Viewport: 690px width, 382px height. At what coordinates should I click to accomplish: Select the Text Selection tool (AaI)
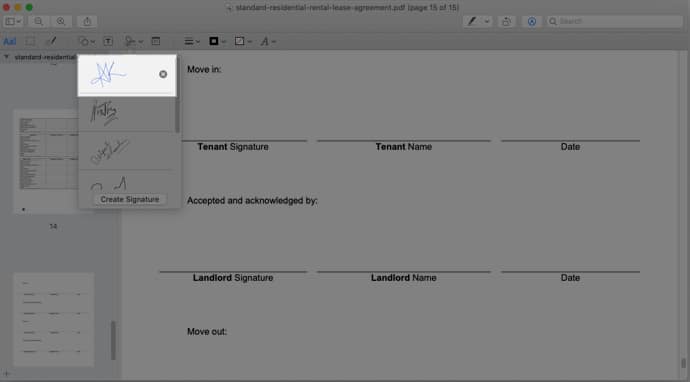tap(10, 41)
